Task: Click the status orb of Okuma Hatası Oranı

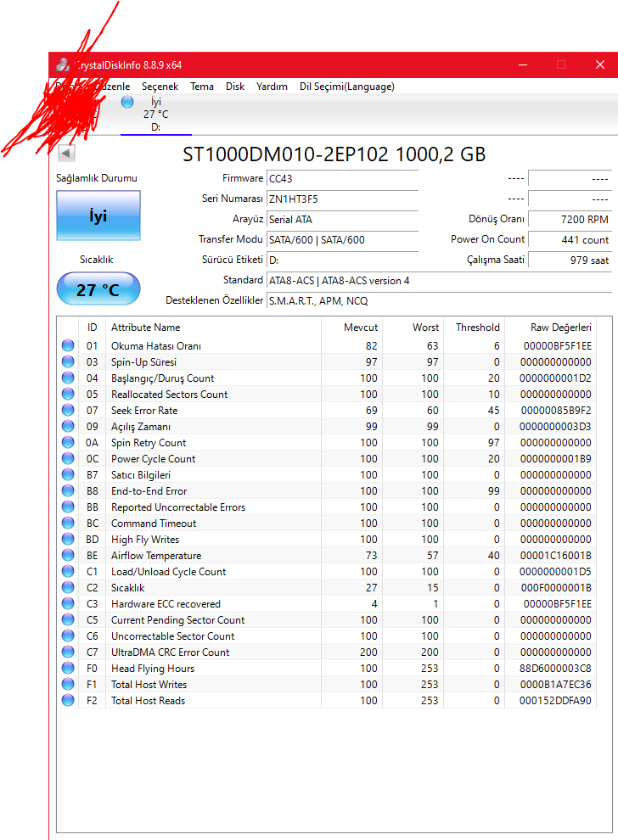Action: pyautogui.click(x=68, y=345)
